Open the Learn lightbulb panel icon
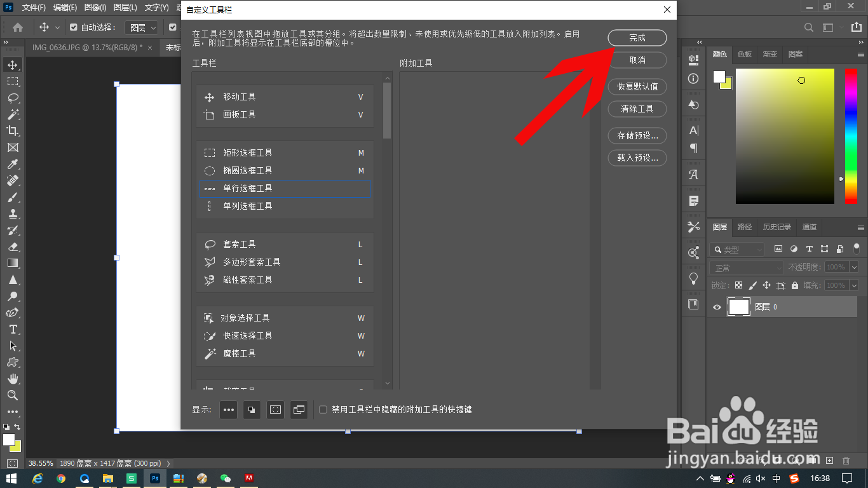The height and width of the screenshot is (488, 868). [x=693, y=278]
